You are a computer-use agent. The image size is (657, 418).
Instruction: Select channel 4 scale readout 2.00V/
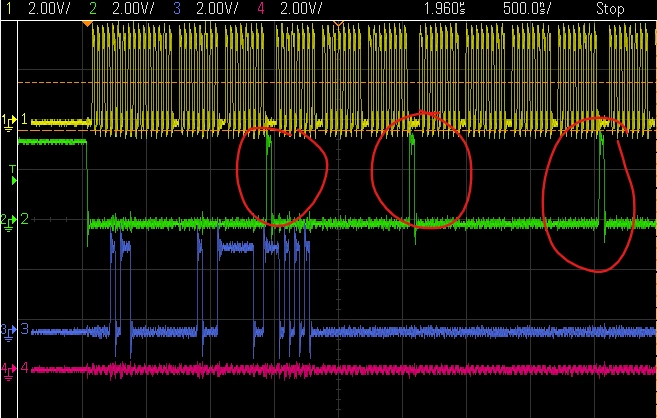point(301,9)
